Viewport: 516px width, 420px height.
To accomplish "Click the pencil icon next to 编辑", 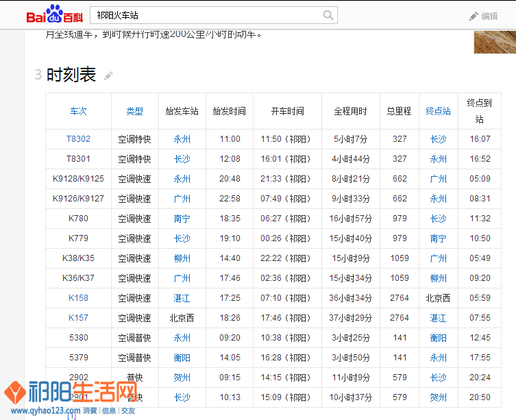I will click(x=474, y=16).
